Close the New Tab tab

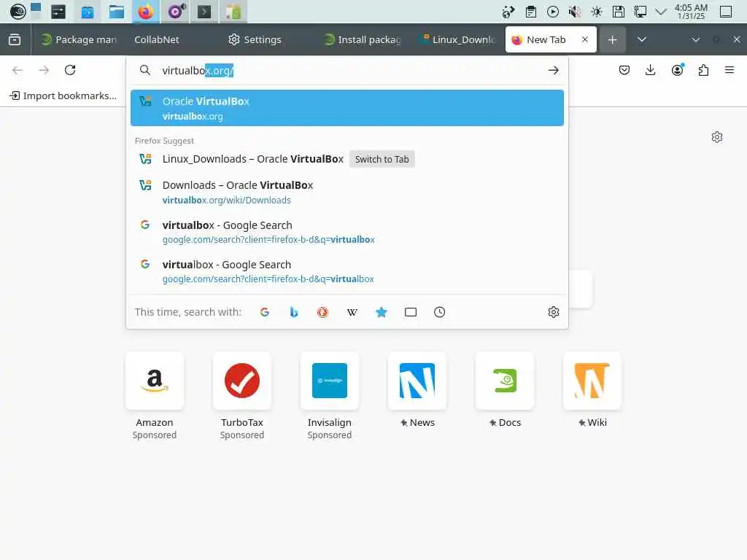585,39
